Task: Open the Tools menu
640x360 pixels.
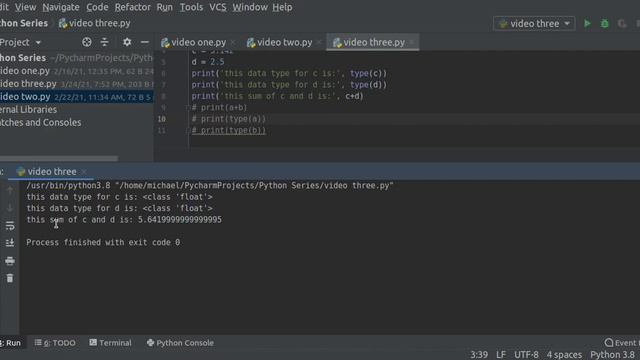Action: tap(191, 7)
